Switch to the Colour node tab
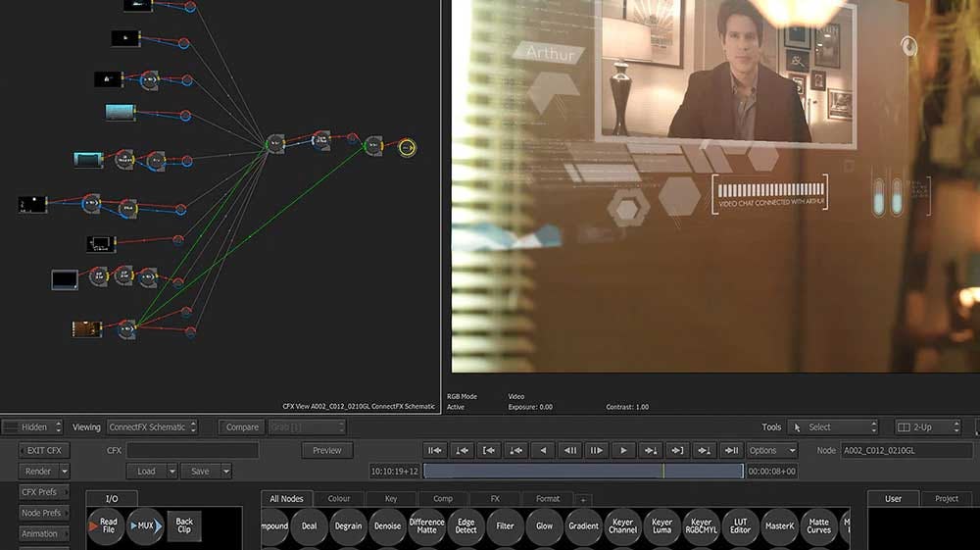Image resolution: width=980 pixels, height=550 pixels. (x=338, y=499)
